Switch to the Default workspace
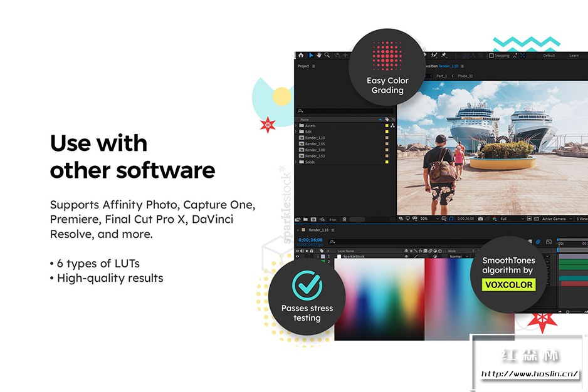The height and width of the screenshot is (392, 588). pos(549,56)
